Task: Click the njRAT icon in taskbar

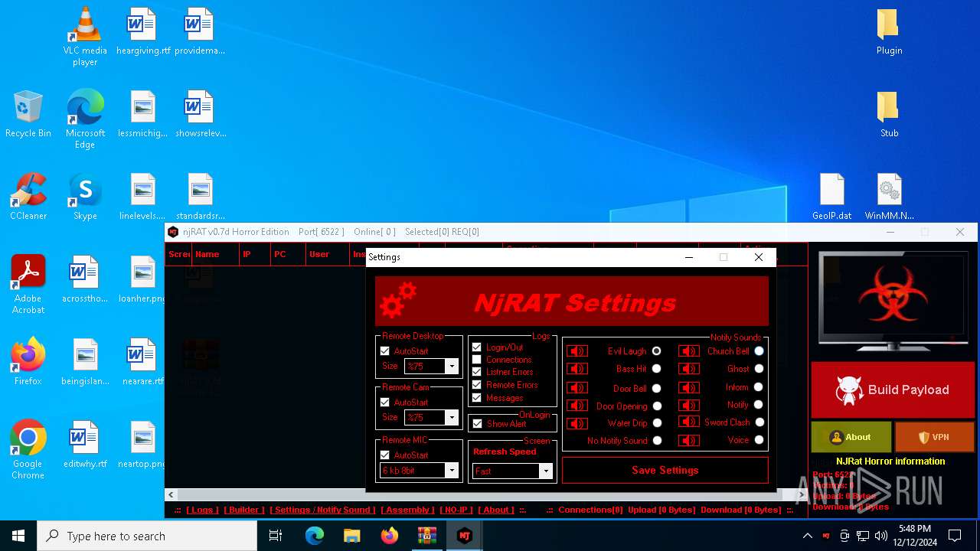Action: pyautogui.click(x=464, y=536)
